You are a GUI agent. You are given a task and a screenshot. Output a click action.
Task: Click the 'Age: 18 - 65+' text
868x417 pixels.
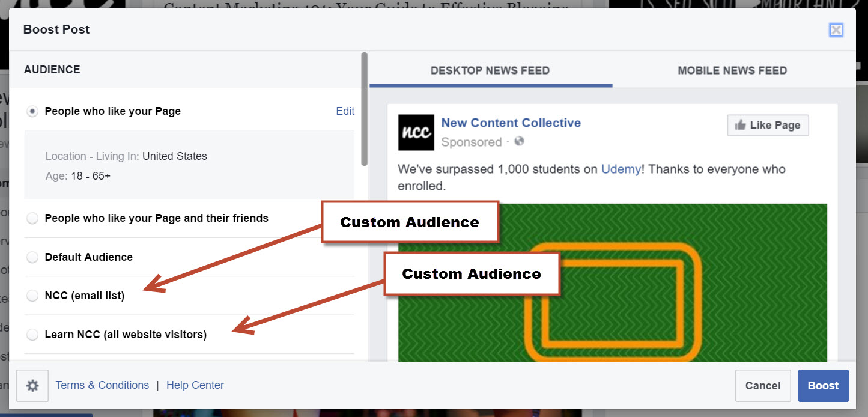[78, 177]
